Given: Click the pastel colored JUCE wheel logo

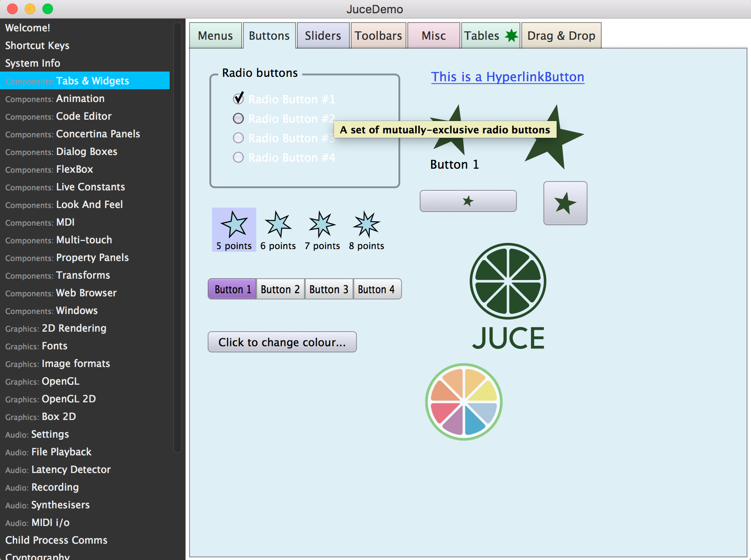Looking at the screenshot, I should click(464, 402).
